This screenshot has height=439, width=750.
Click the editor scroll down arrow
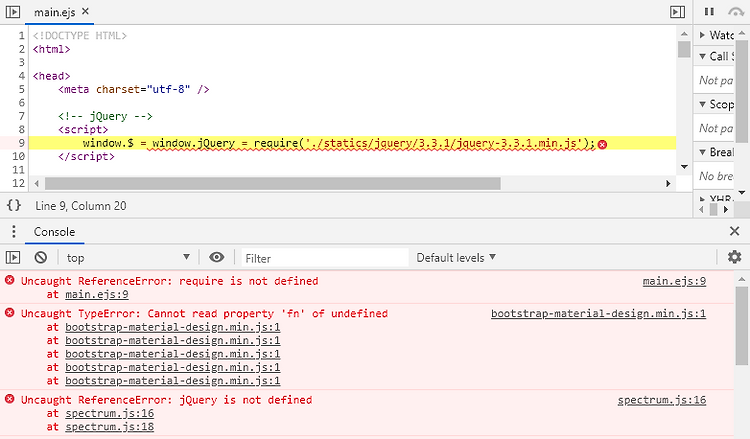coord(684,167)
